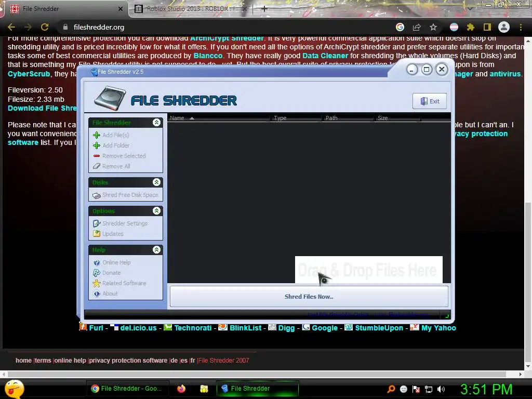
Task: Click the Add File(s) green plus icon
Action: (96, 135)
